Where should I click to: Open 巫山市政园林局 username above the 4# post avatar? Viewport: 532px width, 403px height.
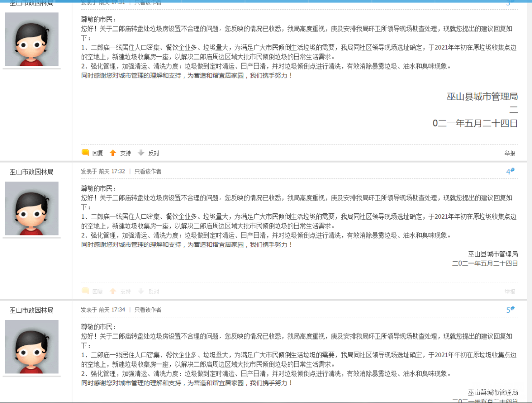coord(32,172)
